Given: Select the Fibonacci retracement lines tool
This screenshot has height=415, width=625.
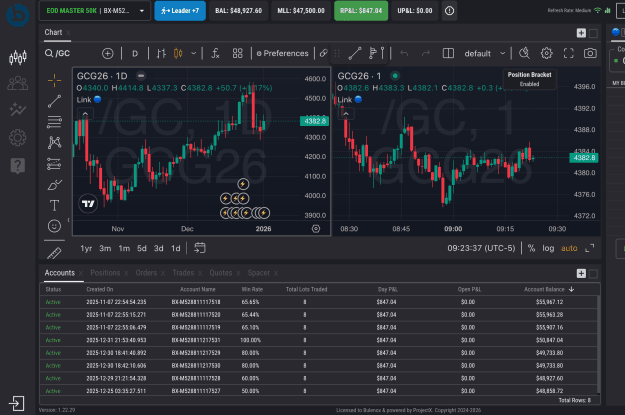Looking at the screenshot, I should point(54,122).
